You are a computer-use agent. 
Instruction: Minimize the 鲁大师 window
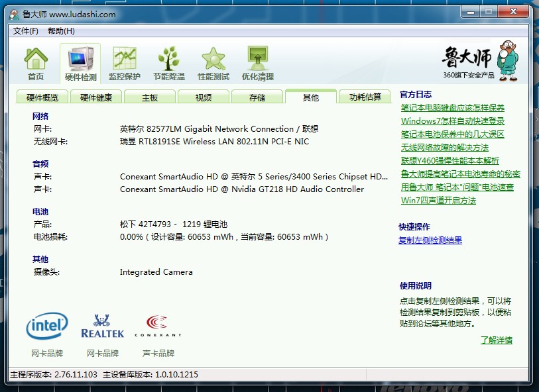click(x=471, y=12)
